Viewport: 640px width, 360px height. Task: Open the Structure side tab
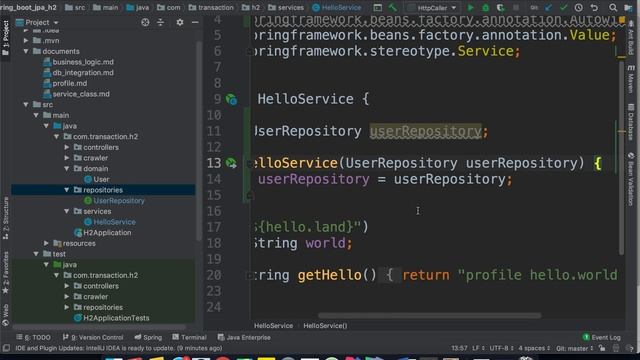(x=6, y=218)
